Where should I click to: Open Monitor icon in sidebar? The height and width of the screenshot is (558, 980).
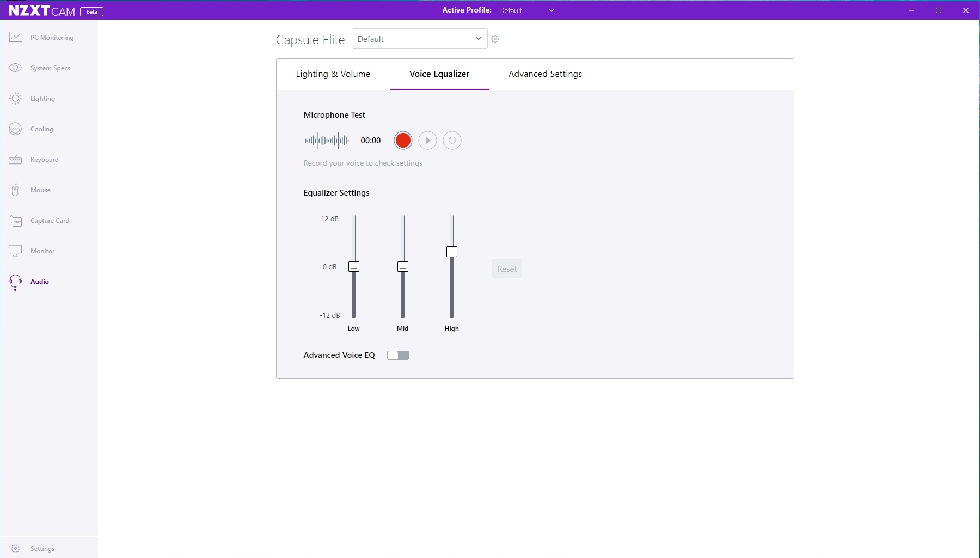click(x=15, y=251)
